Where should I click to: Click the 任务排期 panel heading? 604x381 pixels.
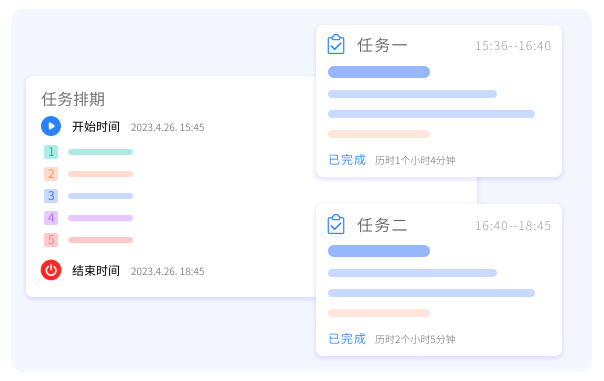click(x=73, y=99)
